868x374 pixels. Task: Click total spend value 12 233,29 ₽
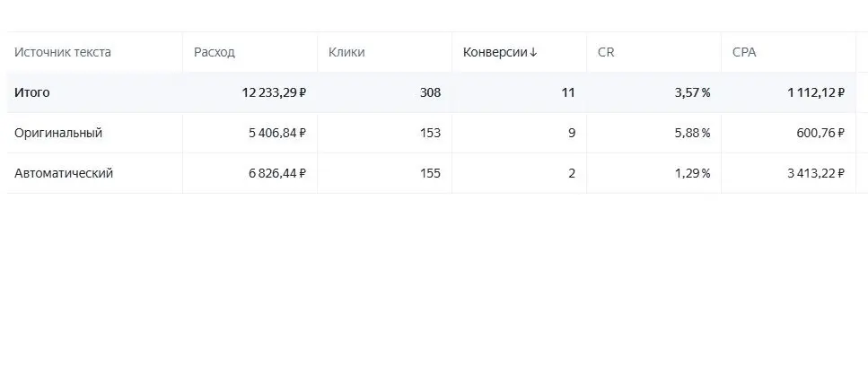click(274, 92)
